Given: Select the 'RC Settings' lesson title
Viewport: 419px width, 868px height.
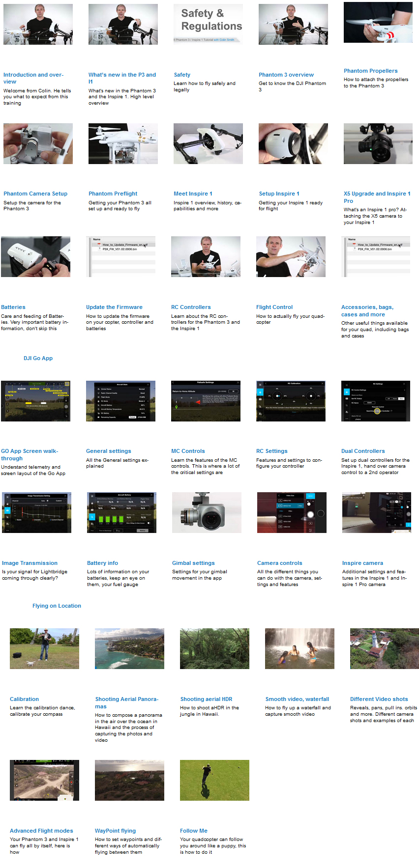Looking at the screenshot, I should [272, 451].
